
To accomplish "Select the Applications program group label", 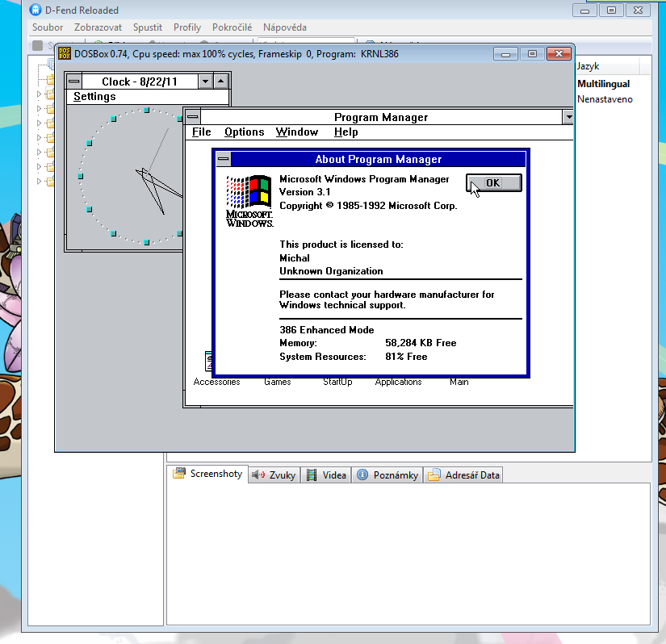I will click(x=399, y=382).
